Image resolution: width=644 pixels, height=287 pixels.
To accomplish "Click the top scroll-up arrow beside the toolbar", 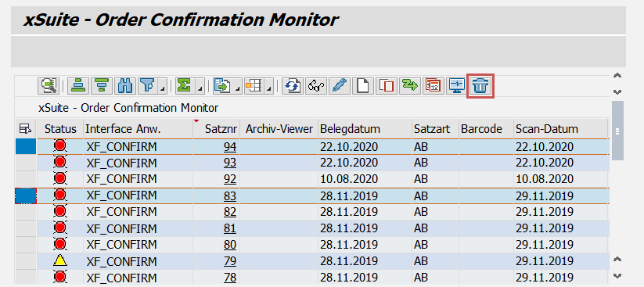I will click(617, 76).
